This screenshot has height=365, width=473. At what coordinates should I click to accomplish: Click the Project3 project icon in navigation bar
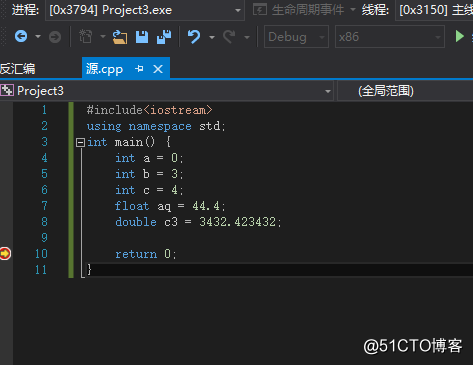(7, 90)
